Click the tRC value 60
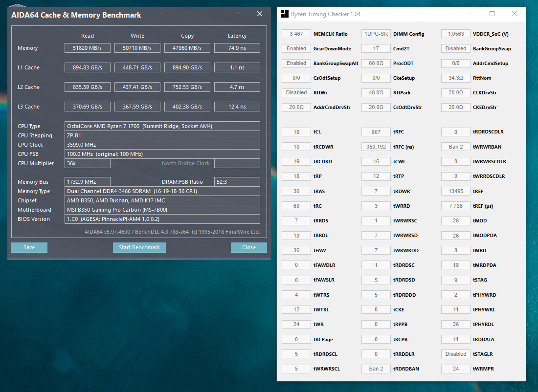Viewport: 538px width, 392px height. (x=296, y=206)
